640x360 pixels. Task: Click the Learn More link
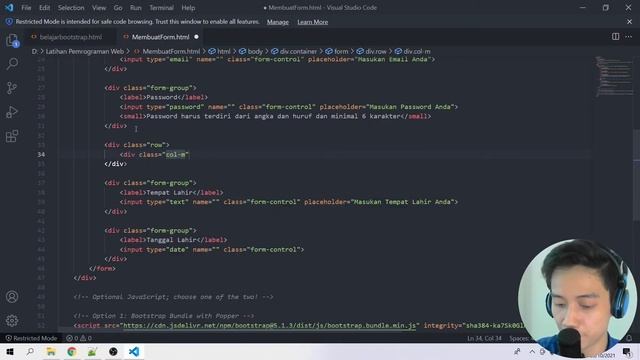click(312, 22)
